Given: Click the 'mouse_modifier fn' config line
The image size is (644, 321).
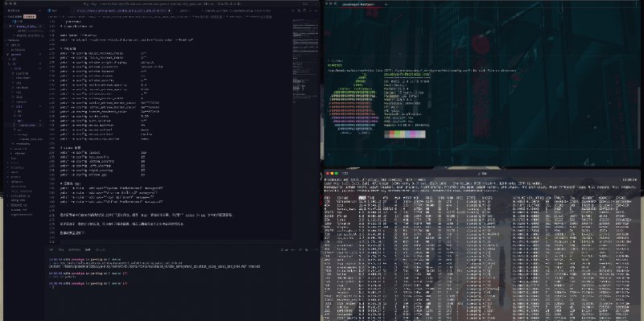Looking at the screenshot, I should [103, 126].
